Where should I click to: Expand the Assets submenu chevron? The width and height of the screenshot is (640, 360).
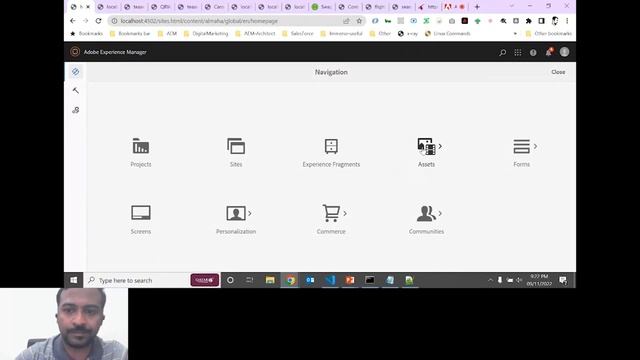pos(440,146)
